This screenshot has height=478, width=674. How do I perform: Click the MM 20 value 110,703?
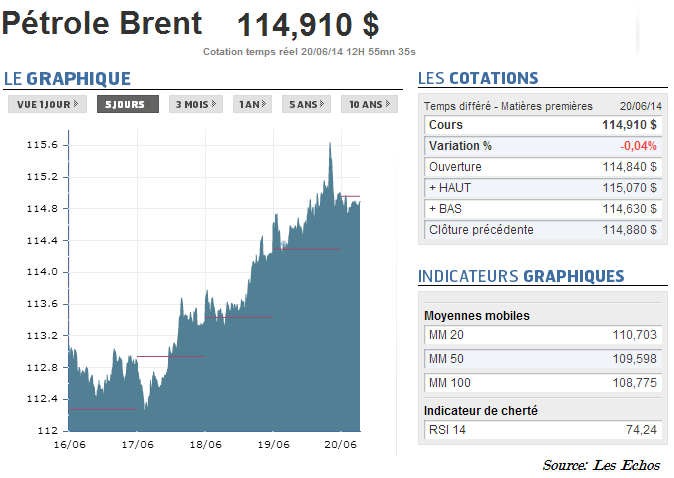[x=634, y=335]
